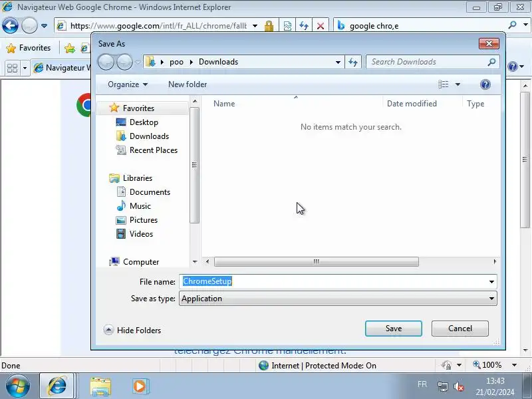Open the more view options dropdown arrow

(x=458, y=84)
